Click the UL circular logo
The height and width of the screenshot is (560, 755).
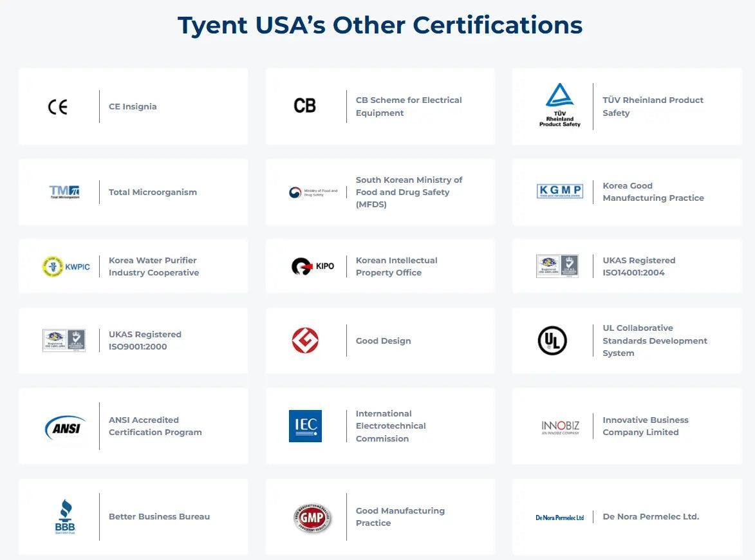tap(552, 341)
